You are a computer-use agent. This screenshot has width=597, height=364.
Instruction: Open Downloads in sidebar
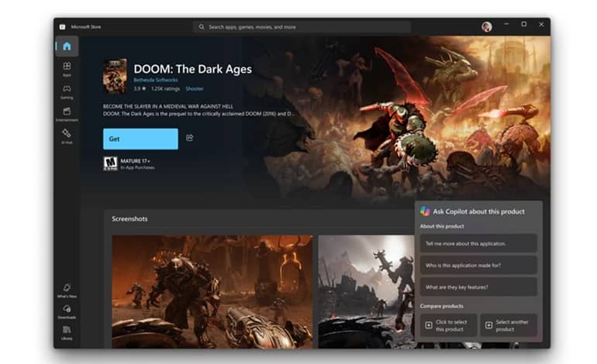[x=67, y=311]
